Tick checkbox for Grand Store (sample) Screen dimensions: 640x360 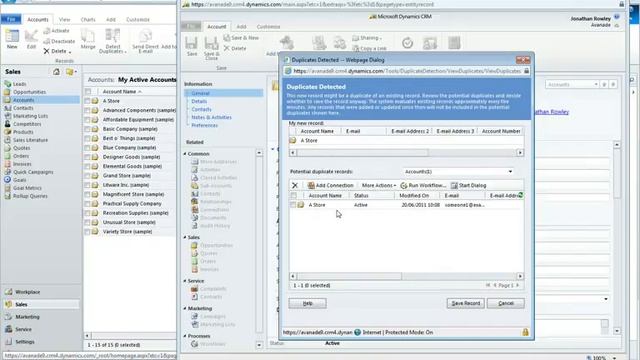tap(87, 176)
